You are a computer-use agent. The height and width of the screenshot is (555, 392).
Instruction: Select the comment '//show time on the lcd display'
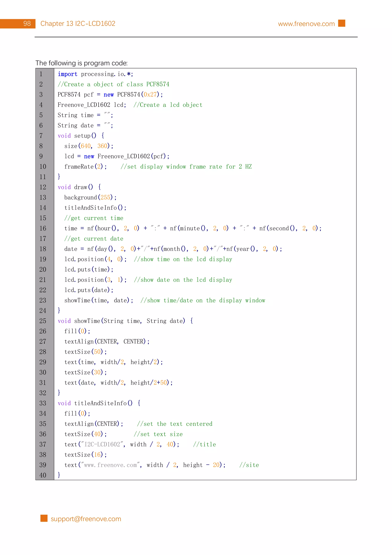tap(183, 259)
